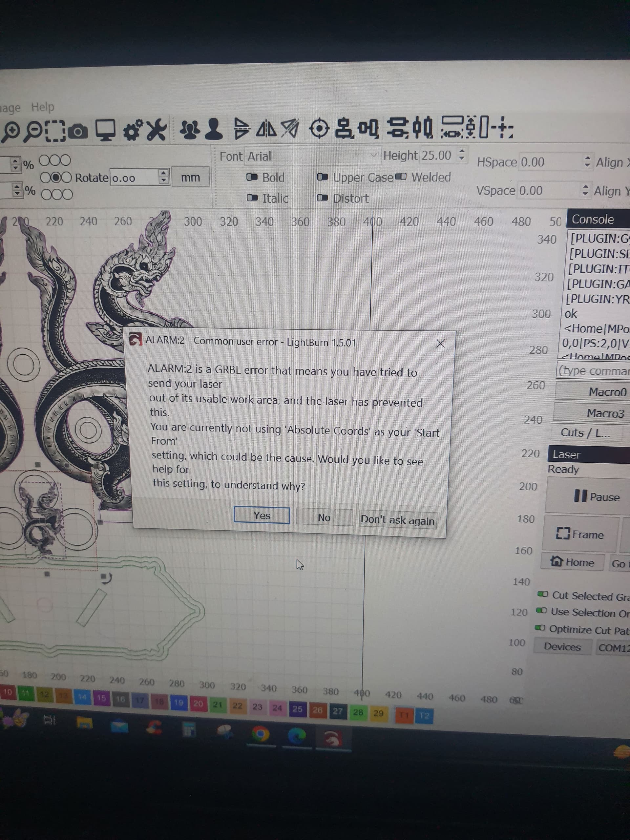Toggle the Welded switch

click(x=401, y=177)
